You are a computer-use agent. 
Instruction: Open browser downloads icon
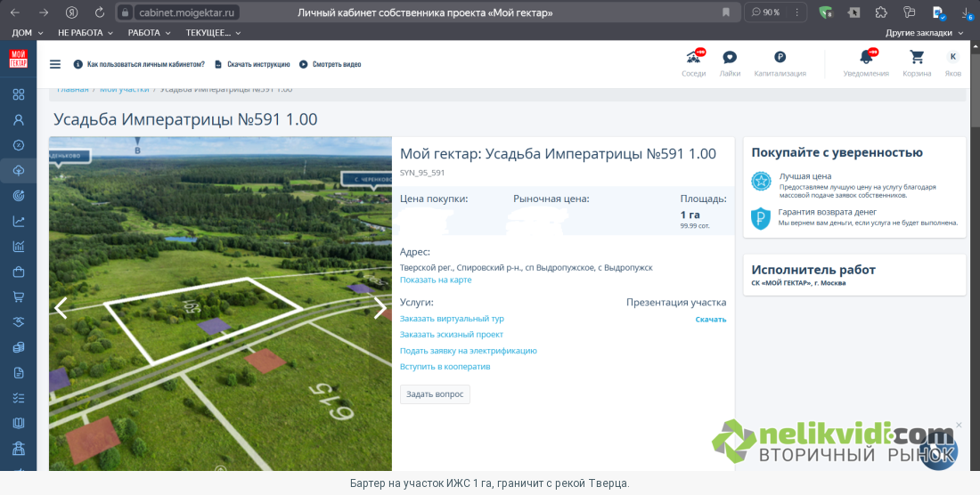click(x=966, y=12)
